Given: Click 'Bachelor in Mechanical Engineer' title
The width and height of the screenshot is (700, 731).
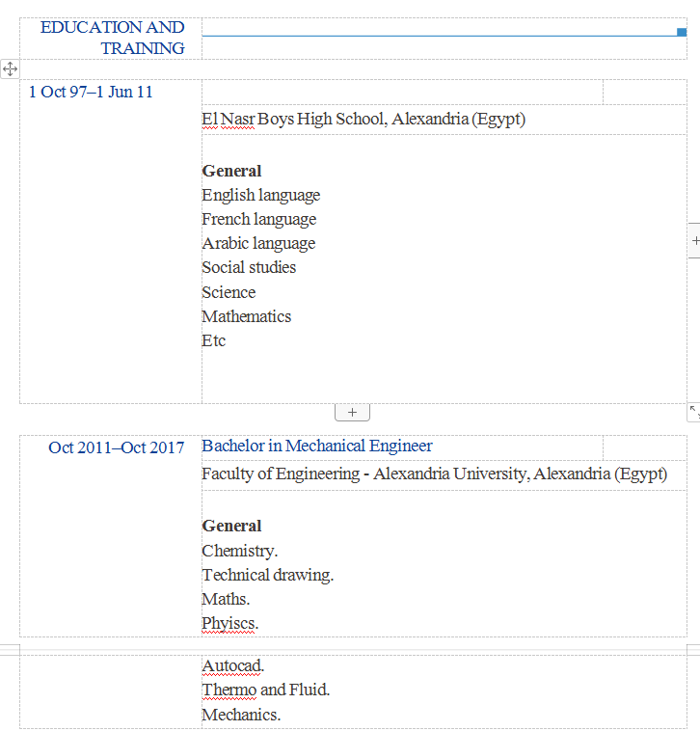Looking at the screenshot, I should tap(316, 447).
